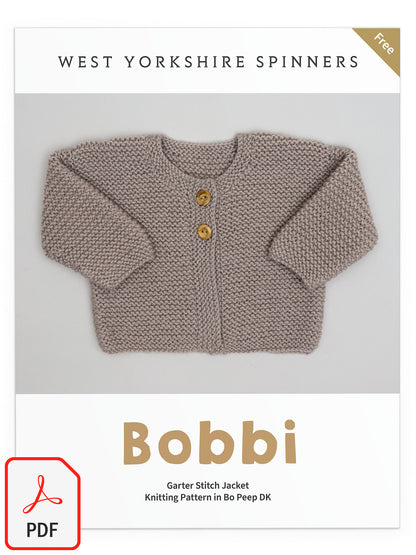This screenshot has width=416, height=555.
Task: Click the lower wooden cardigan button
Action: click(x=204, y=231)
